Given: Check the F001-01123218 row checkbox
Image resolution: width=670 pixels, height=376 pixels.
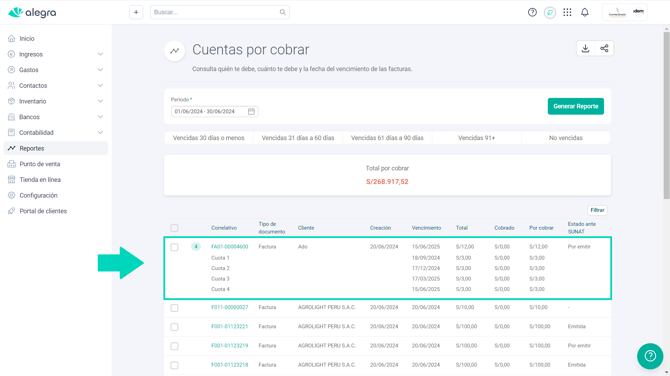Looking at the screenshot, I should click(x=174, y=365).
